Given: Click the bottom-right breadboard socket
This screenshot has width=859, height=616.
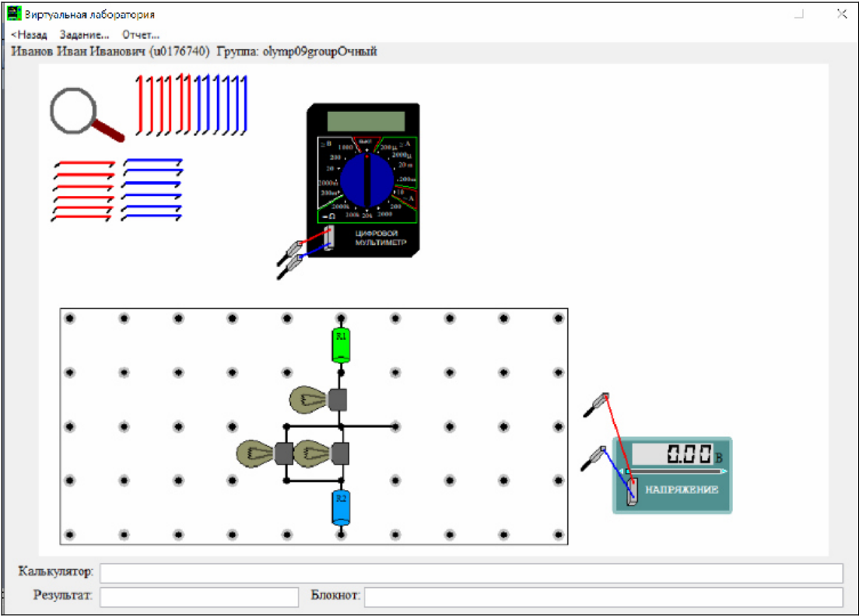Looking at the screenshot, I should pyautogui.click(x=558, y=534).
